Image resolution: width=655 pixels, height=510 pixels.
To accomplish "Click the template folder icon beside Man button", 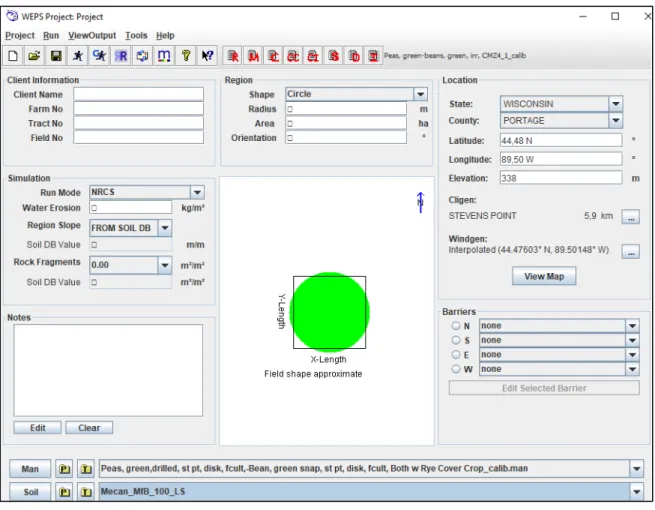I will coord(64,469).
